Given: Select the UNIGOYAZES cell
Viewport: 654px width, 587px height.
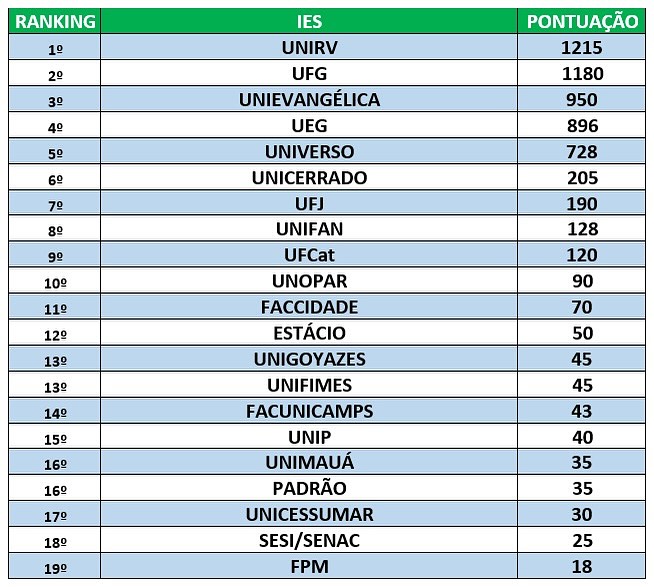Looking at the screenshot, I should point(309,358).
